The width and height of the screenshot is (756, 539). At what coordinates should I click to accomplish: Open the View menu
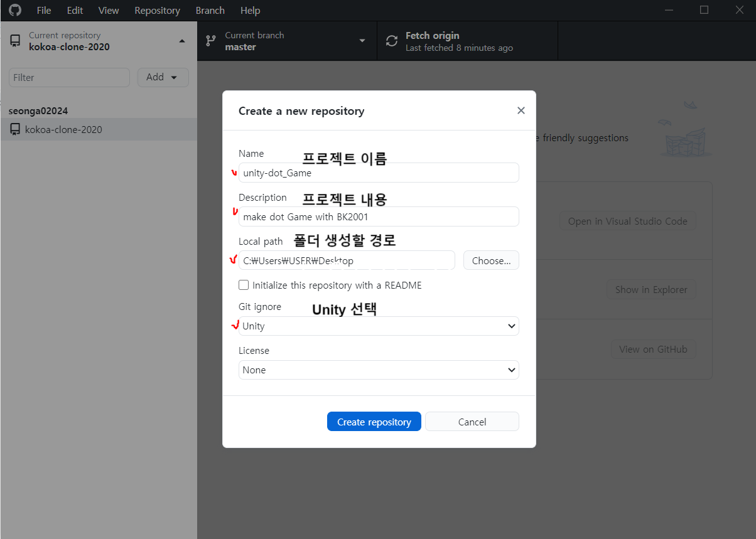(x=109, y=11)
